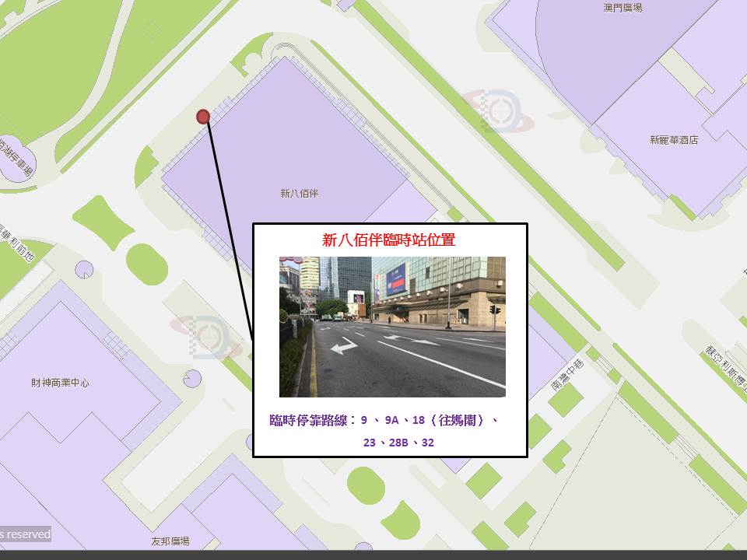
Task: Select the 澳門廣場 map label
Action: [622, 8]
